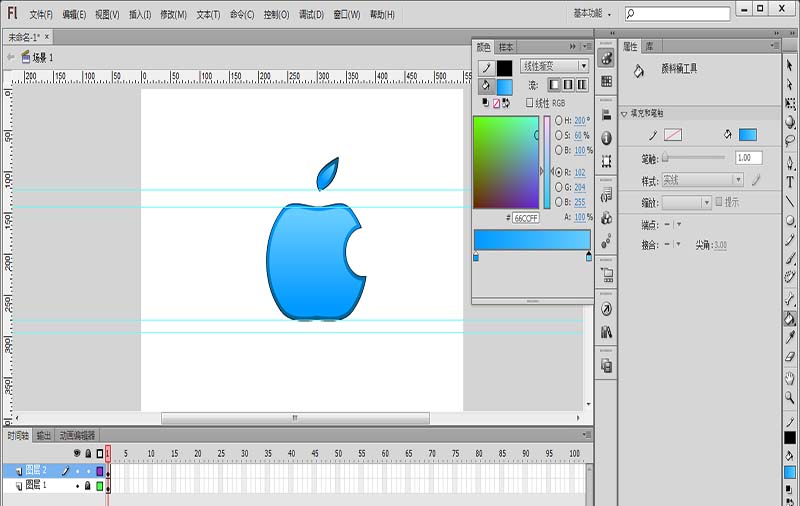The width and height of the screenshot is (800, 506).
Task: Open the 缩放 scale dropdown
Action: coord(687,203)
